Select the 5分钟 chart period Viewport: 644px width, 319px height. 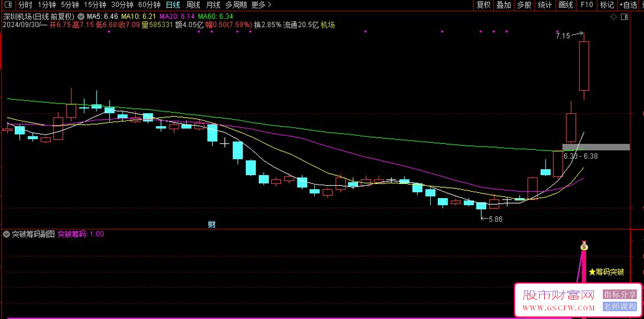pos(70,5)
